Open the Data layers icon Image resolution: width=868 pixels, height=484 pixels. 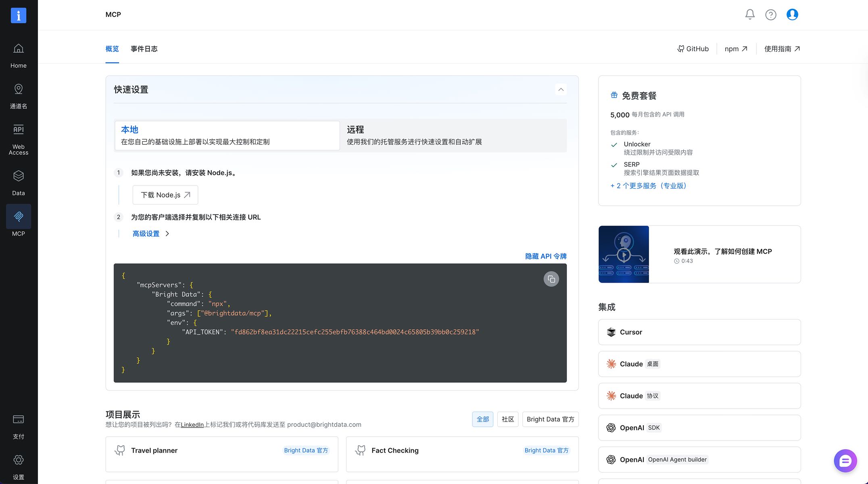19,176
